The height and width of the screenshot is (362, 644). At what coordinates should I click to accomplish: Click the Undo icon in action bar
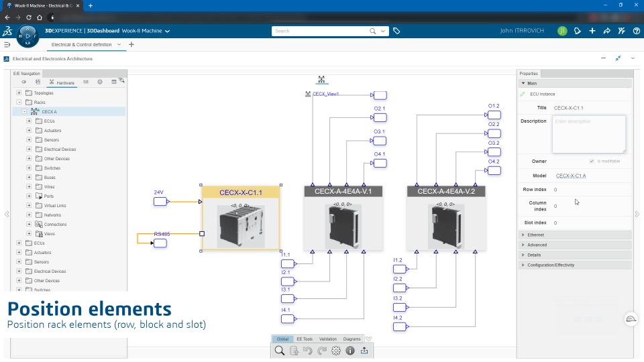[x=308, y=351]
